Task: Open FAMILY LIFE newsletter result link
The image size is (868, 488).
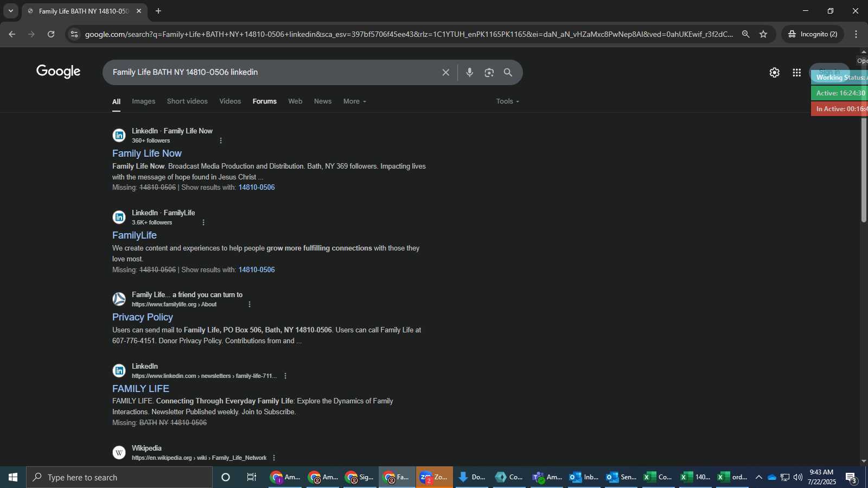Action: coord(141,389)
